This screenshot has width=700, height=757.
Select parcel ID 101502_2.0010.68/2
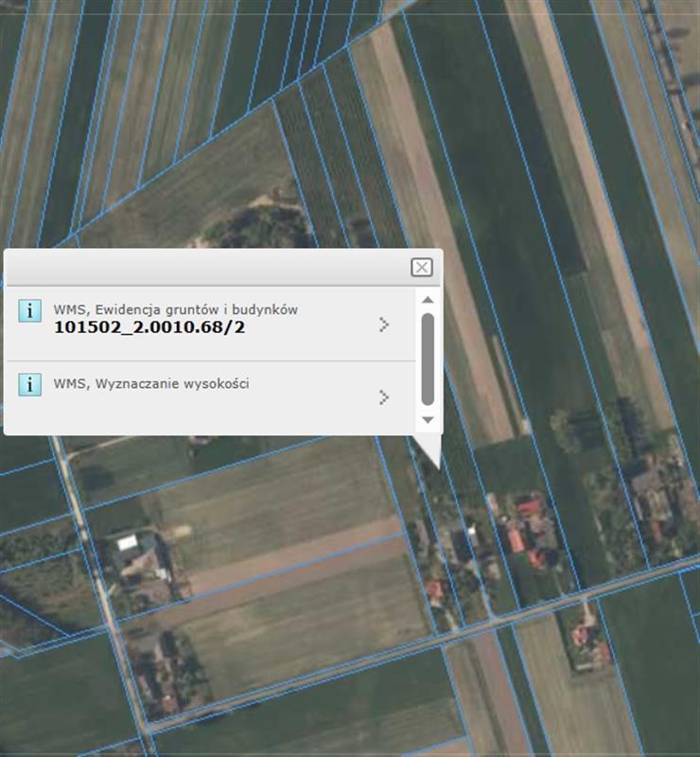click(x=149, y=327)
